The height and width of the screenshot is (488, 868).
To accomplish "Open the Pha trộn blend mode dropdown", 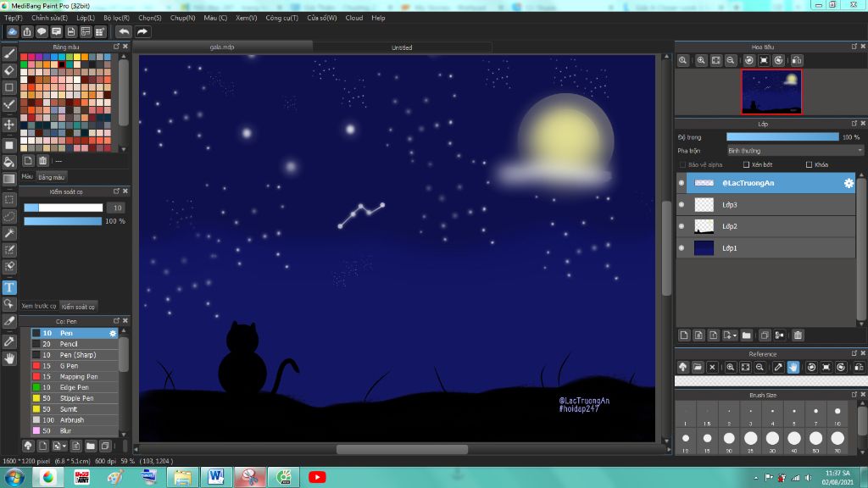I will [x=795, y=151].
